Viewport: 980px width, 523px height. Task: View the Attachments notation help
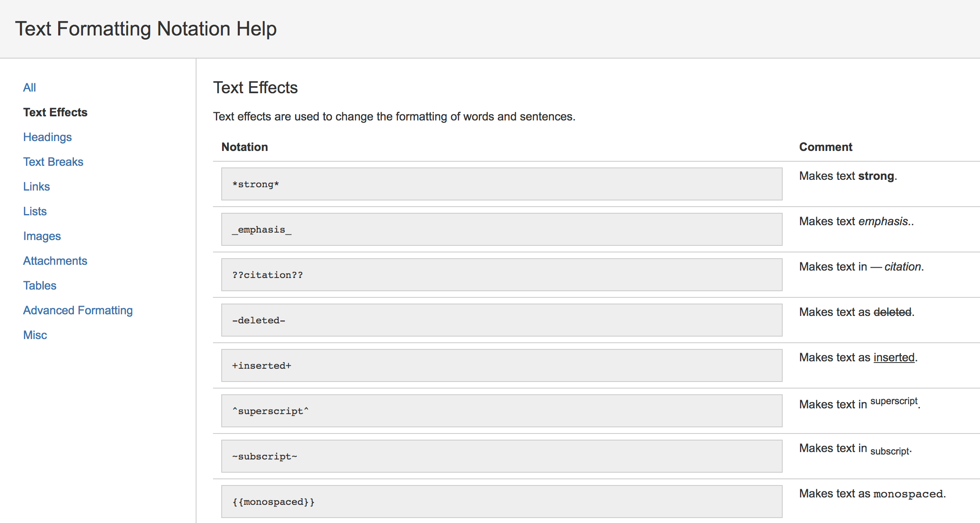point(55,260)
